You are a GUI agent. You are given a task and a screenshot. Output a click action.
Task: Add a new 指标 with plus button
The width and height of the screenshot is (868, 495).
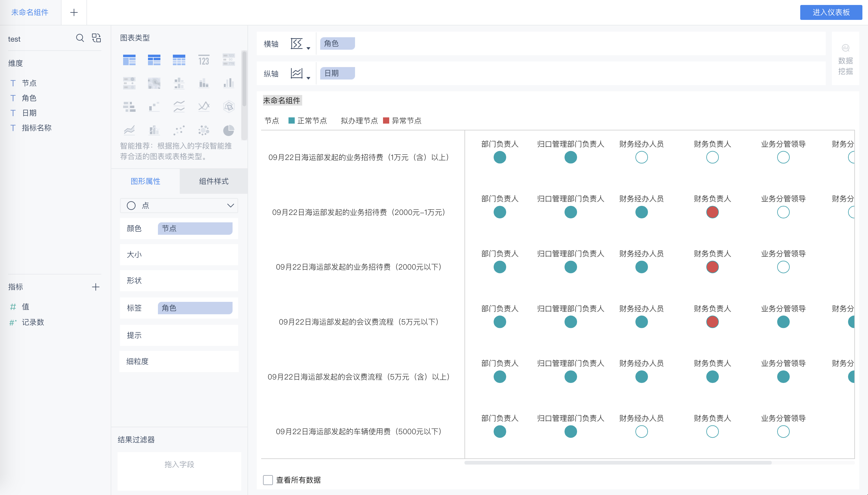(96, 287)
